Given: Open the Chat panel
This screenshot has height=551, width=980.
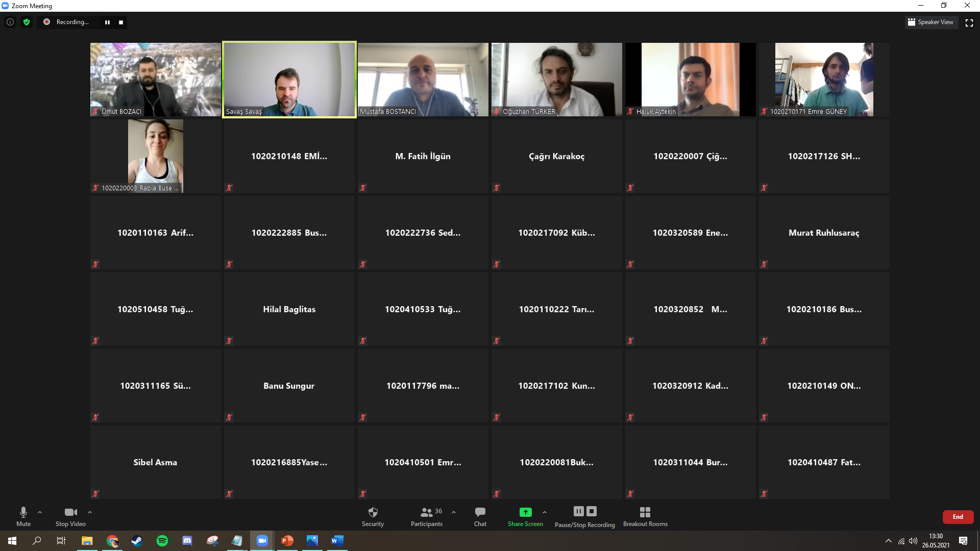Looking at the screenshot, I should click(480, 516).
